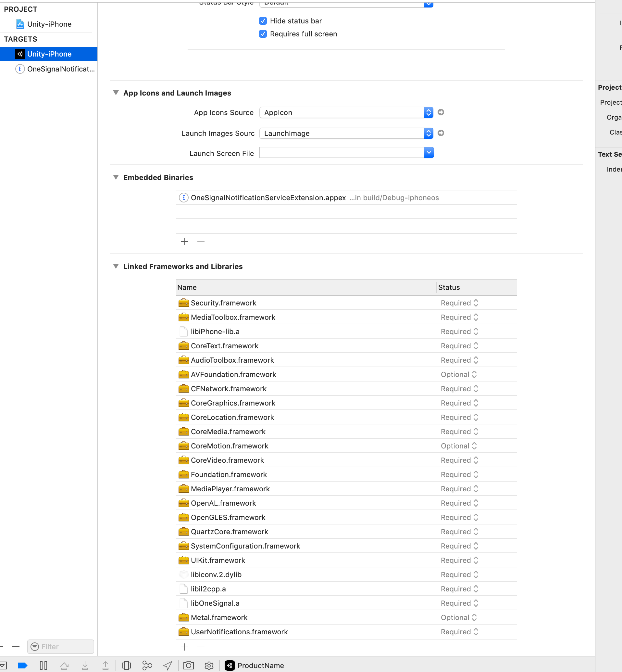The height and width of the screenshot is (672, 622).
Task: Collapse the App Icons and Launch Images section
Action: pyautogui.click(x=116, y=93)
